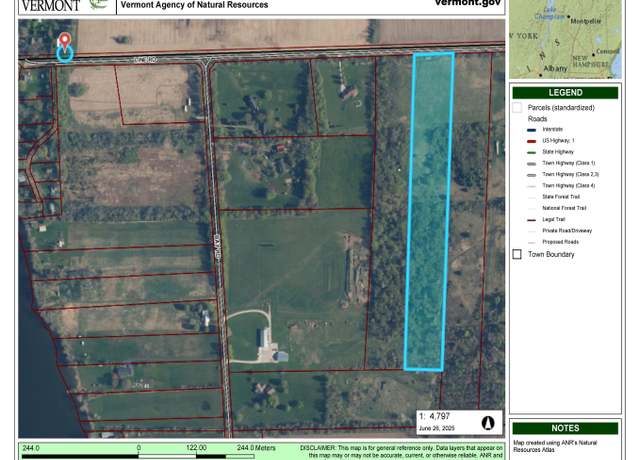Click the Town Highway (Class 2,3) legend label
Viewport: 640px width, 460px height.
pos(570,174)
